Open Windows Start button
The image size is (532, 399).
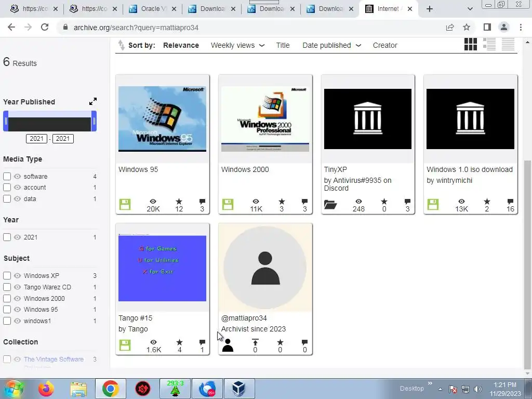(13, 389)
